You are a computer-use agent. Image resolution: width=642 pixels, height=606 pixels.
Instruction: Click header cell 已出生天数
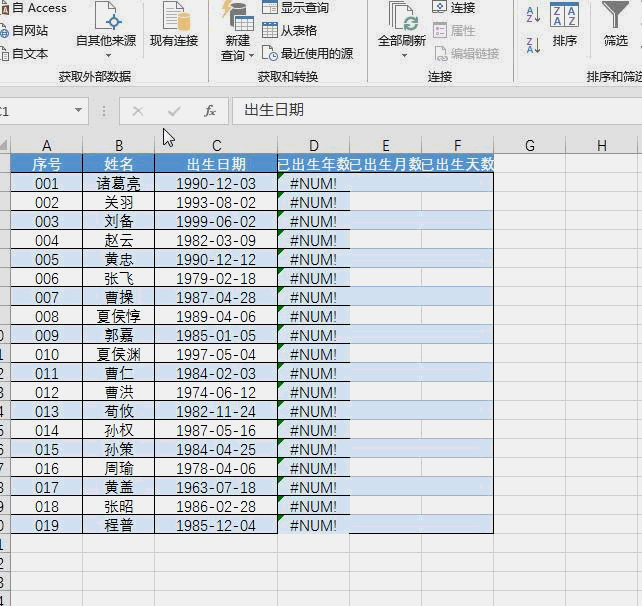click(x=458, y=164)
